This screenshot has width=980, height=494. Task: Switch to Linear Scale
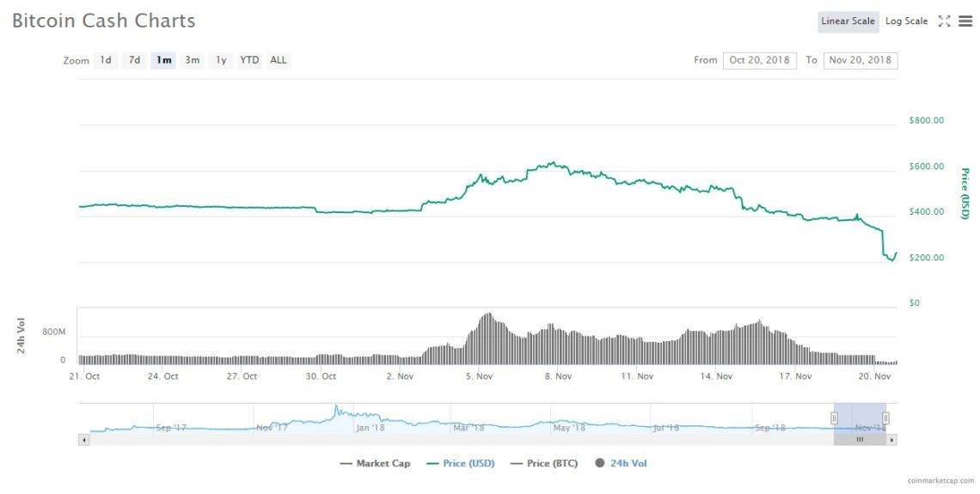tap(848, 21)
